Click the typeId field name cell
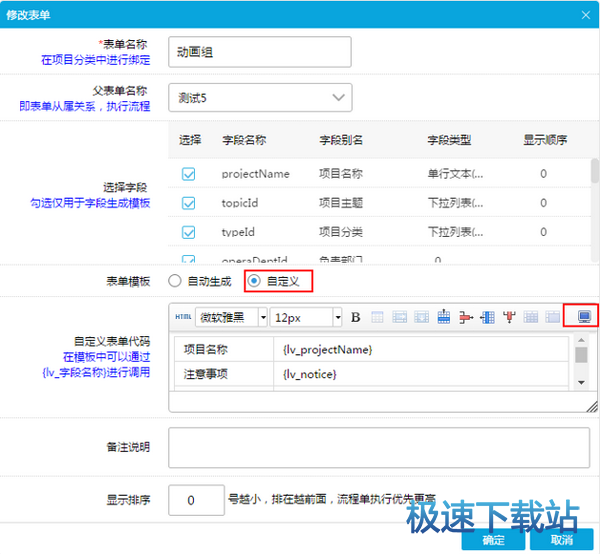 [x=238, y=232]
